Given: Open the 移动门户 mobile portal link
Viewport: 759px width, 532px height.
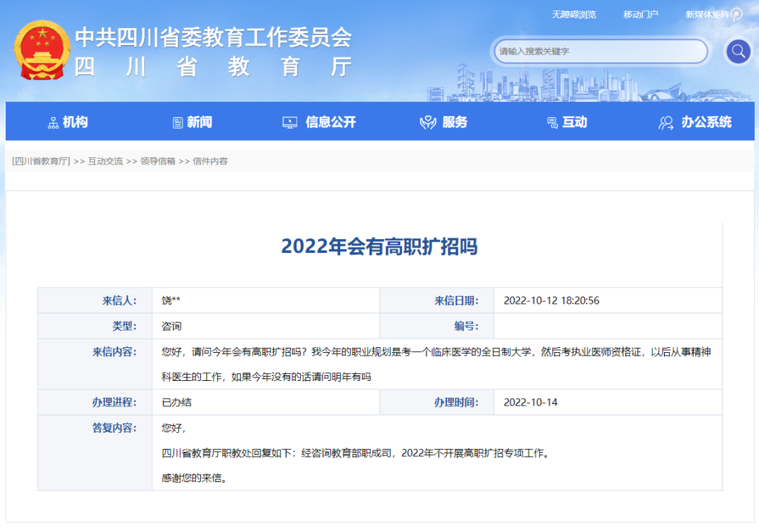Looking at the screenshot, I should (640, 14).
